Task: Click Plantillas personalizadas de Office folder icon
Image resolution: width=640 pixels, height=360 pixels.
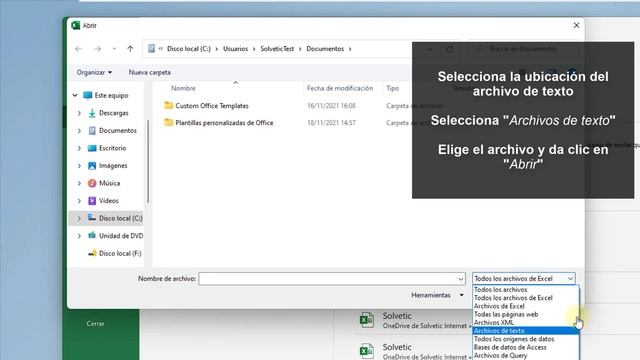Action: (x=169, y=122)
